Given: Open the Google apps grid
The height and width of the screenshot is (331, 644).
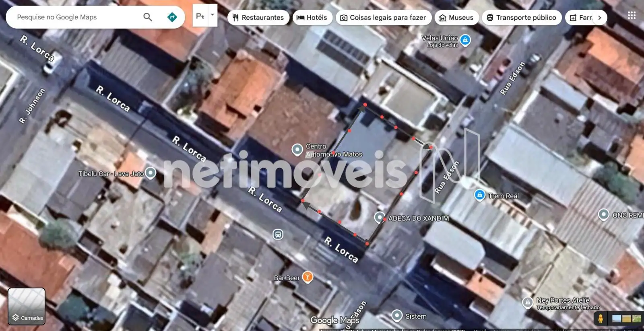Looking at the screenshot, I should (x=632, y=15).
